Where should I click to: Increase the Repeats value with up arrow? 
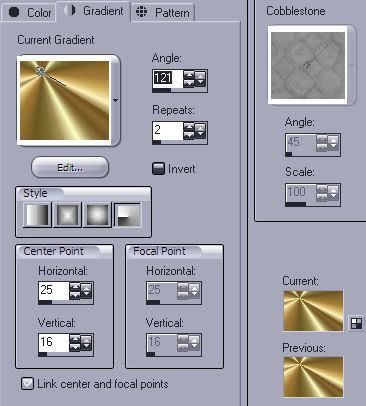coord(188,127)
